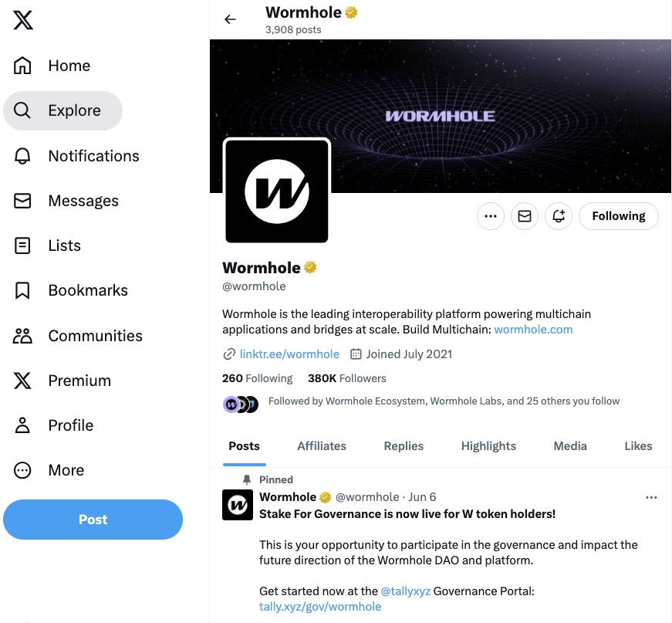
Task: Open the Wormhole profile picture
Action: (x=277, y=191)
